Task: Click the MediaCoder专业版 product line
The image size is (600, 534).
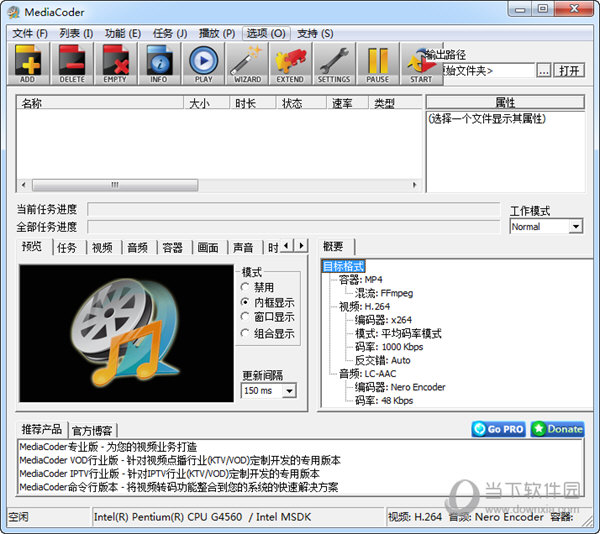Action: [108, 447]
